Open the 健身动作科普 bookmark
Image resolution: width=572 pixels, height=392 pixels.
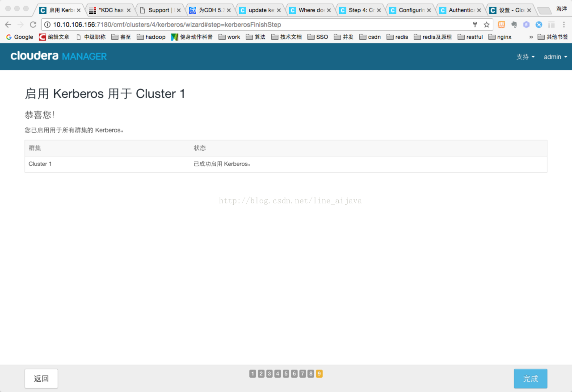point(192,37)
